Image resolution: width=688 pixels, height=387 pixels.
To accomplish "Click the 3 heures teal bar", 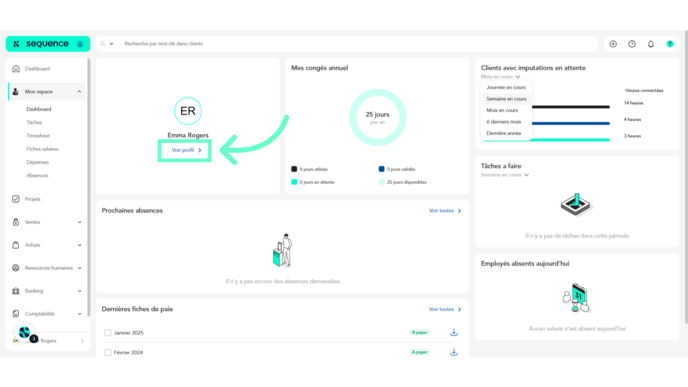I will [547, 140].
